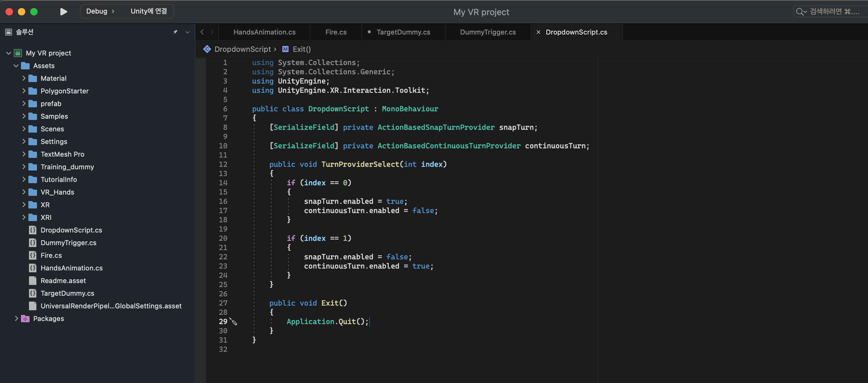Click the DropdownScript class icon in breadcrumb
Viewport: 868px width, 383px height.
point(207,49)
